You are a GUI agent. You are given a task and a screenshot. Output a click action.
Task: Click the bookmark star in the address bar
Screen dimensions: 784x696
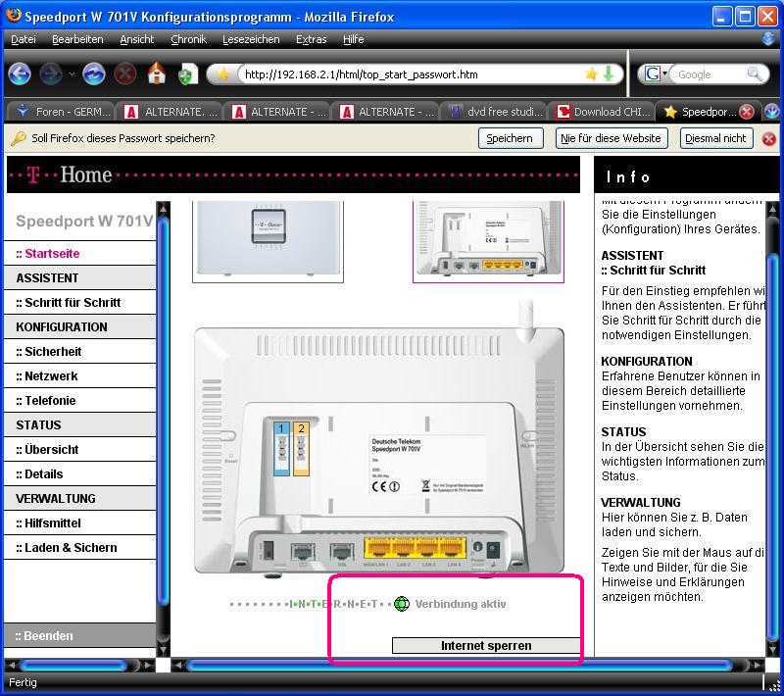coord(591,74)
